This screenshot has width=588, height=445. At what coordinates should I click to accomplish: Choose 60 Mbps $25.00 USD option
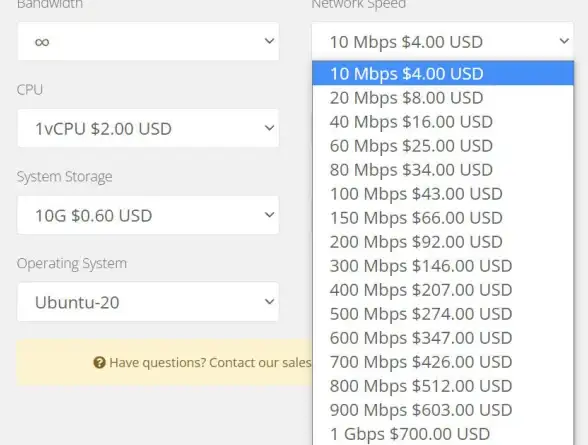[443, 145]
